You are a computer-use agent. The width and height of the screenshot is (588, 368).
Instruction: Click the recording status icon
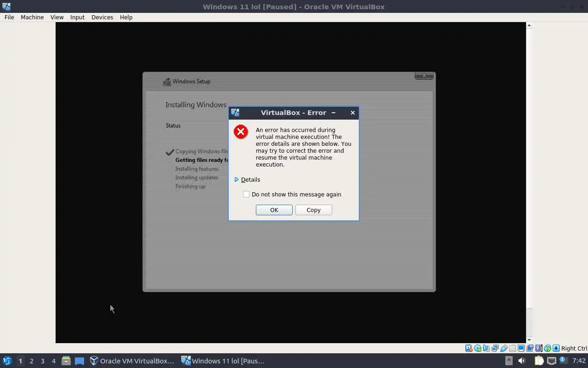[x=530, y=348]
